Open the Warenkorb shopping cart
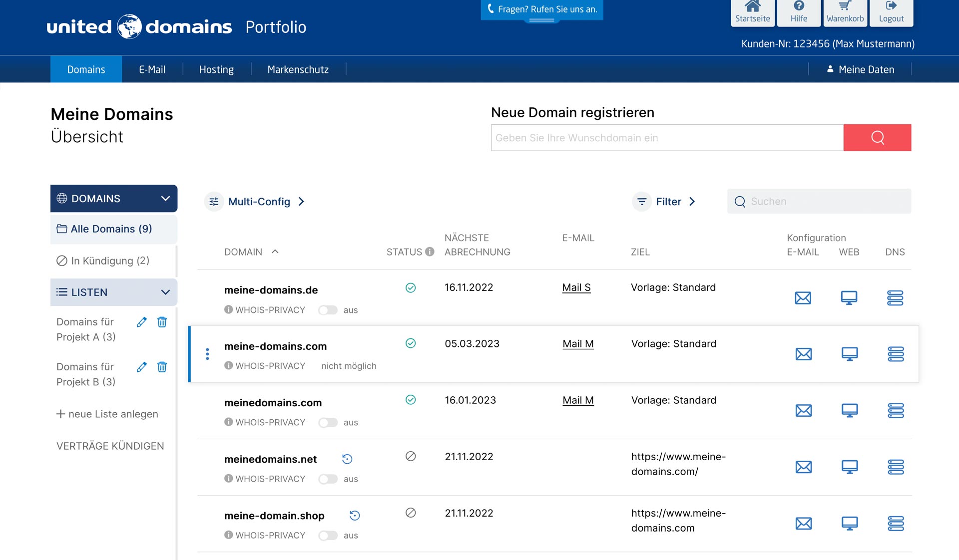The image size is (959, 560). tap(845, 12)
